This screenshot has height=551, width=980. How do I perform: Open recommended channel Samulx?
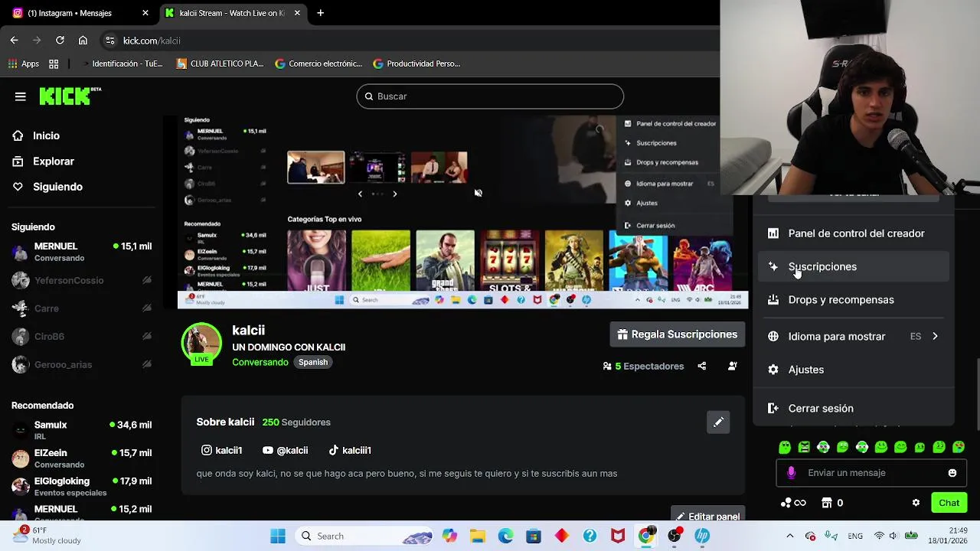click(x=82, y=430)
